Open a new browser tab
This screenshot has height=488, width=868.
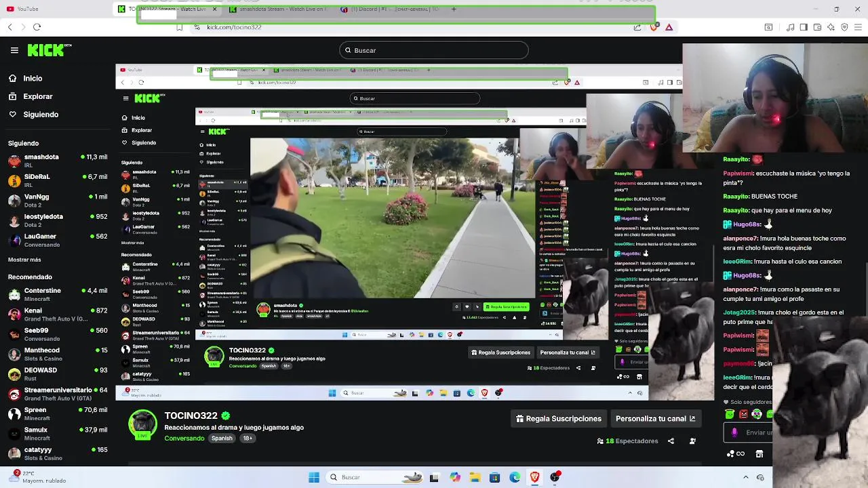pyautogui.click(x=454, y=9)
